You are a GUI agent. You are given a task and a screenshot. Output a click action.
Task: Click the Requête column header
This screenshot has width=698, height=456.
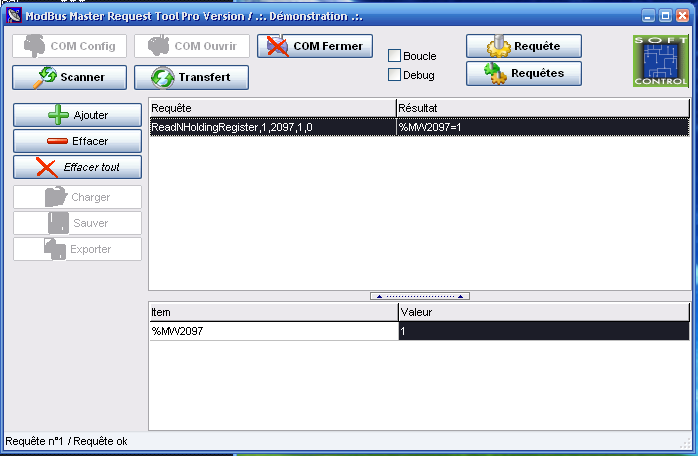pyautogui.click(x=272, y=107)
